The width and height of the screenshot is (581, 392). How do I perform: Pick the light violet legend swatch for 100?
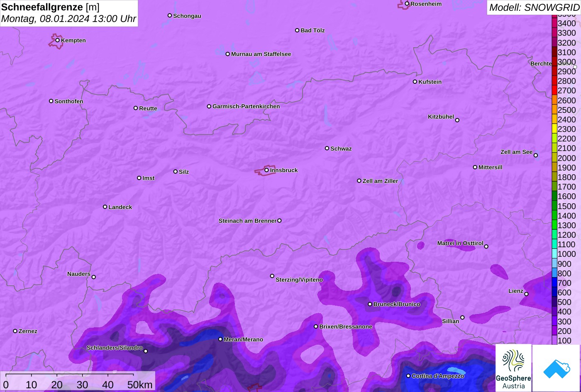click(x=554, y=340)
